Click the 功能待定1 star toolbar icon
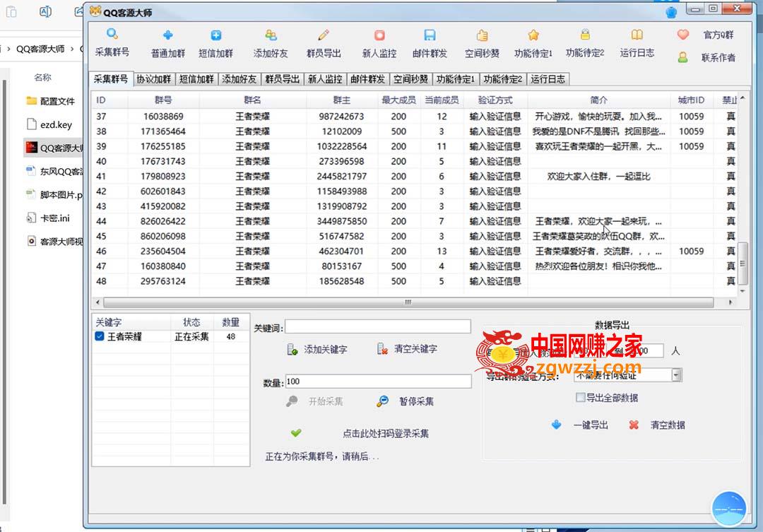Image resolution: width=763 pixels, height=532 pixels. (x=533, y=35)
